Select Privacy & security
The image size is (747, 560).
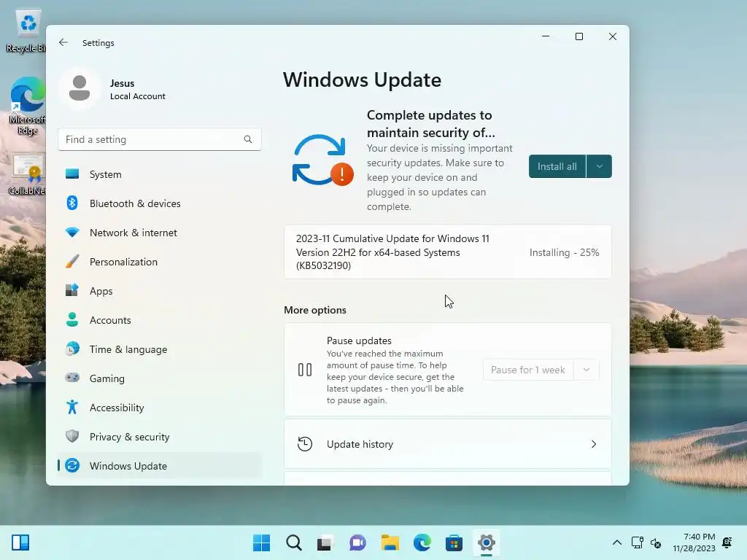click(159, 437)
